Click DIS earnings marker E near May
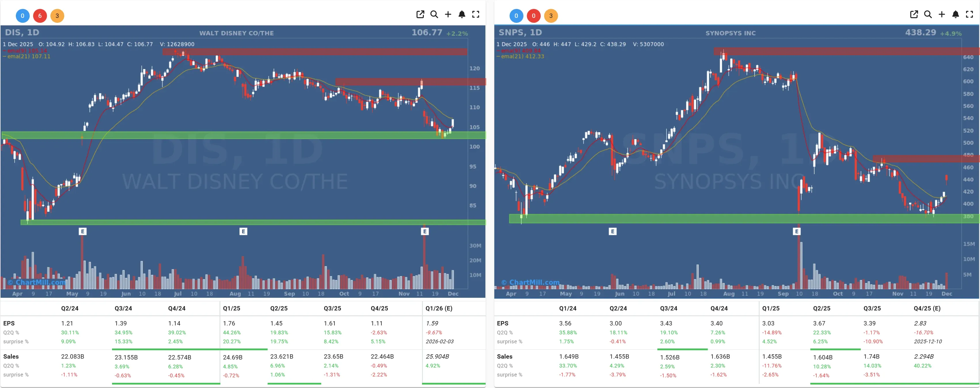This screenshot has width=980, height=388. click(83, 231)
